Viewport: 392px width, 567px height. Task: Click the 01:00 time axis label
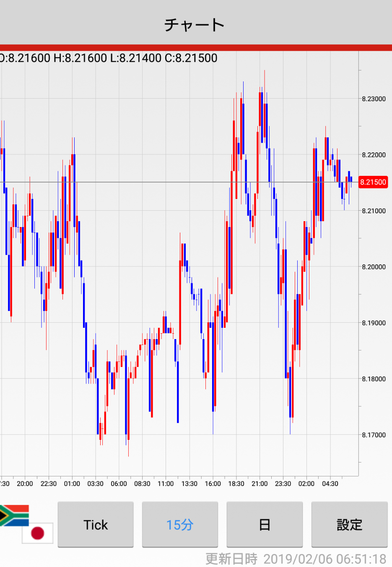click(72, 484)
